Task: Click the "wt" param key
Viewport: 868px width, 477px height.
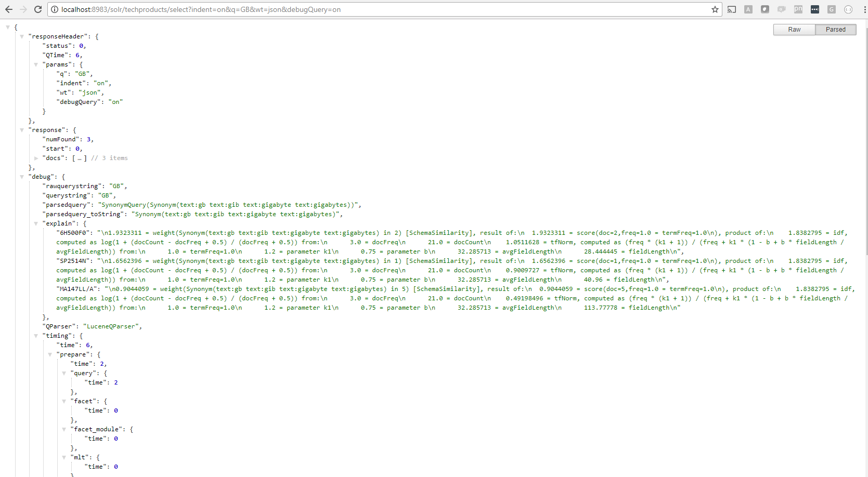Action: pos(63,92)
